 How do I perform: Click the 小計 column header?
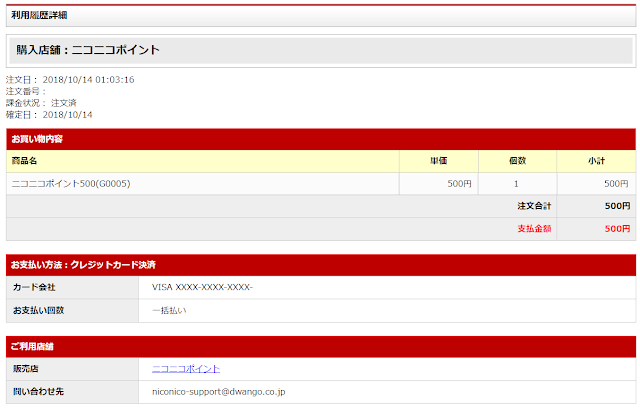pyautogui.click(x=596, y=161)
